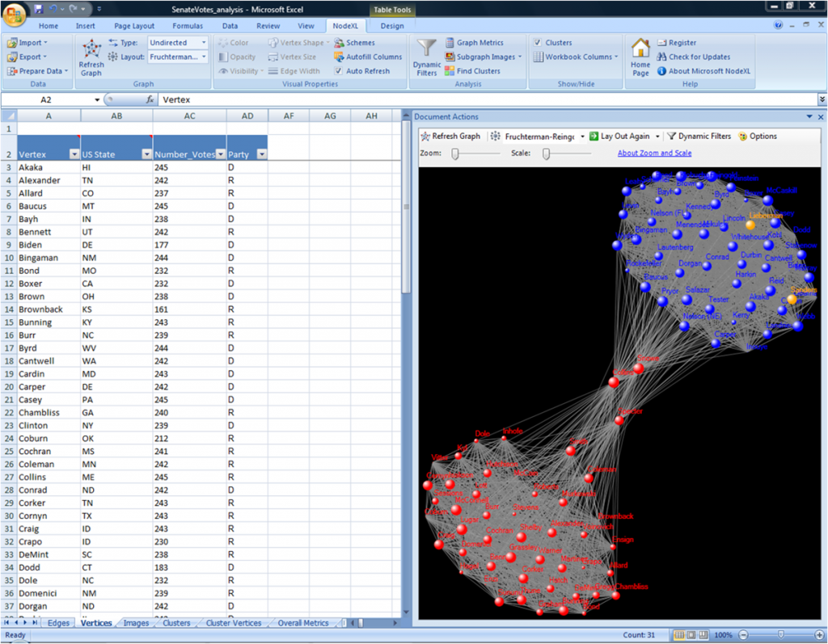Viewport: 828px width, 644px height.
Task: Adjust the Zoom slider in the graph pane
Action: pos(456,152)
